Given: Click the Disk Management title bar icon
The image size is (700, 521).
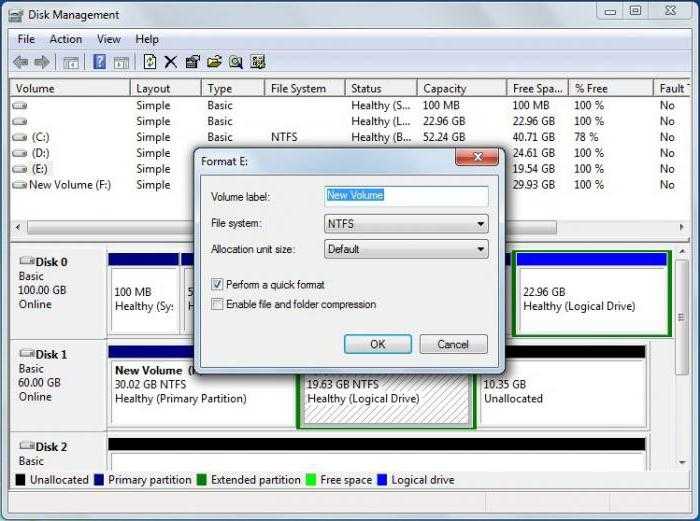Looking at the screenshot, I should (16, 16).
